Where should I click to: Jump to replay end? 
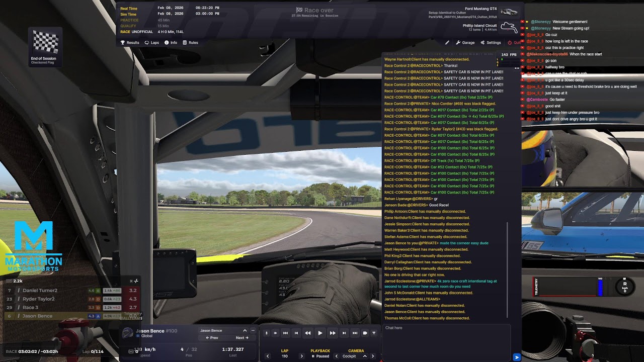355,333
